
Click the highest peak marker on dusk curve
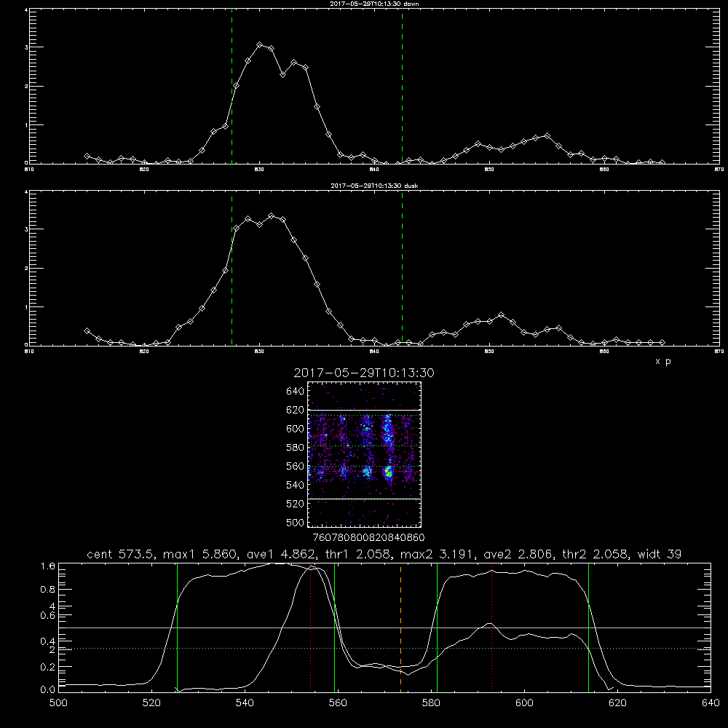[x=271, y=216]
